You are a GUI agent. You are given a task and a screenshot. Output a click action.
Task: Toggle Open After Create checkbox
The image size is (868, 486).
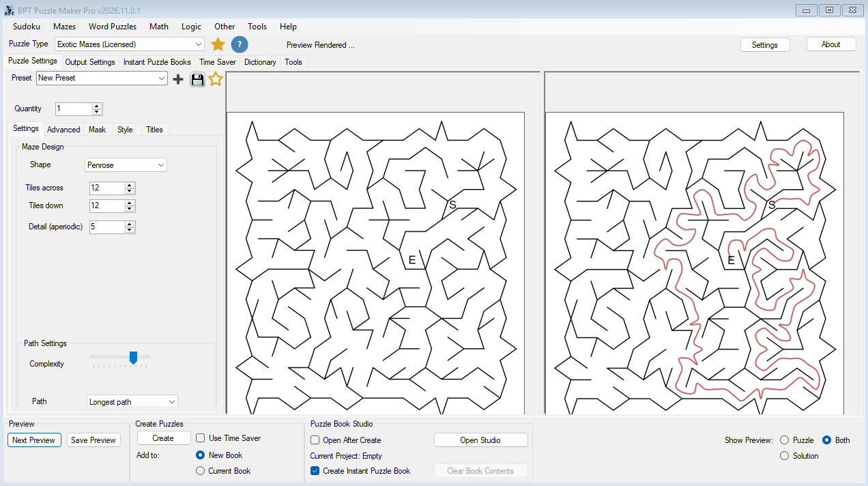[x=315, y=440]
